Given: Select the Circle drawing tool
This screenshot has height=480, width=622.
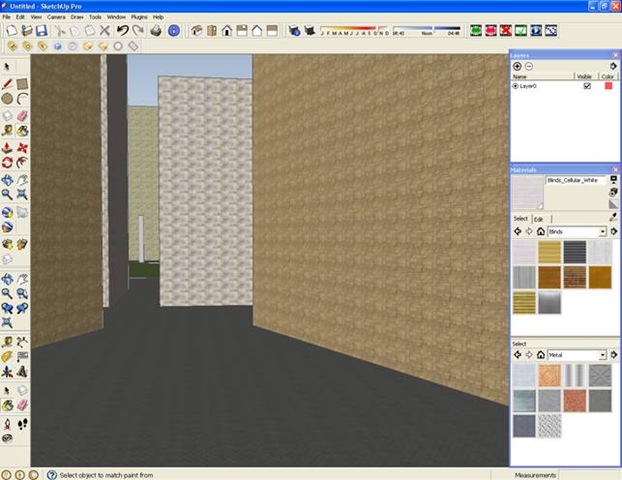Looking at the screenshot, I should click(7, 98).
